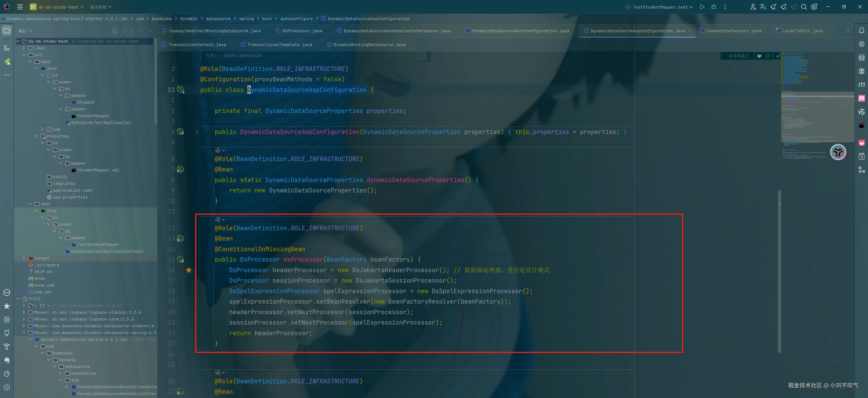Unfold the collapsed constructor on line 4
This screenshot has height=398, width=868.
(x=196, y=132)
